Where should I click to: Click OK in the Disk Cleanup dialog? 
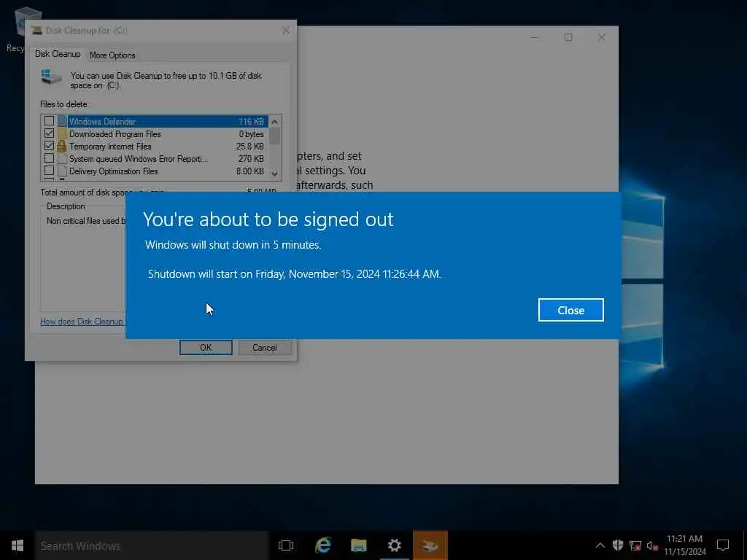click(x=206, y=347)
